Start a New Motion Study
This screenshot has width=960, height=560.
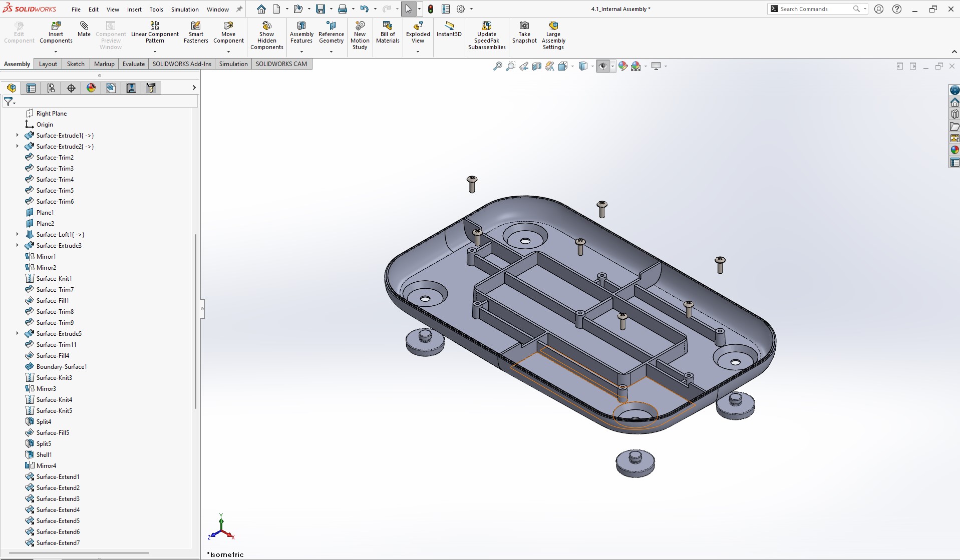[x=360, y=35]
